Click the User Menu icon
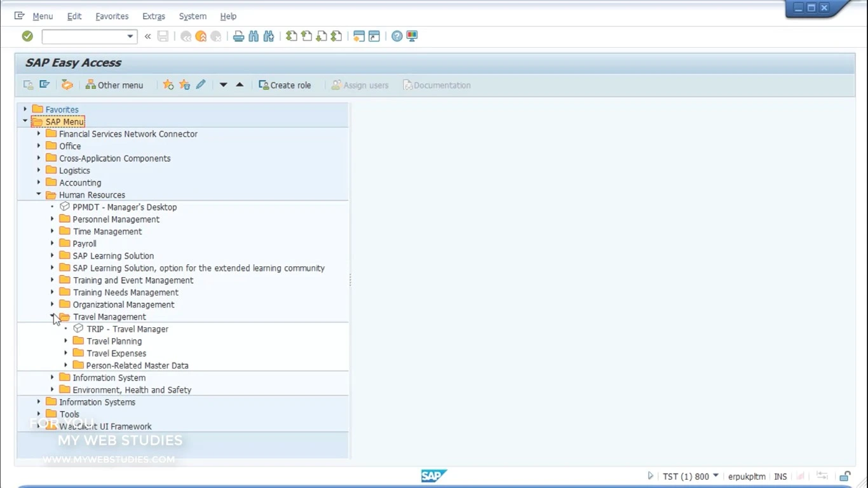Viewport: 868px width, 488px height. click(29, 85)
